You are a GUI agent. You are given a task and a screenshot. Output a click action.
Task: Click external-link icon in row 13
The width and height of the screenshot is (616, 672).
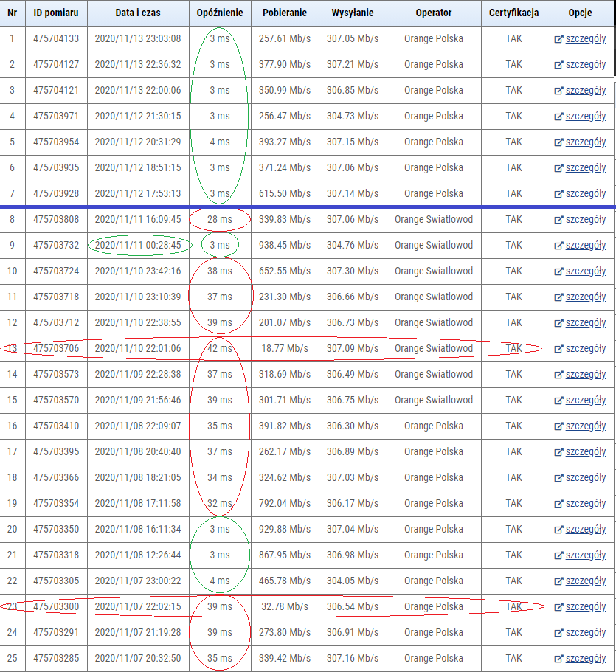pos(558,349)
